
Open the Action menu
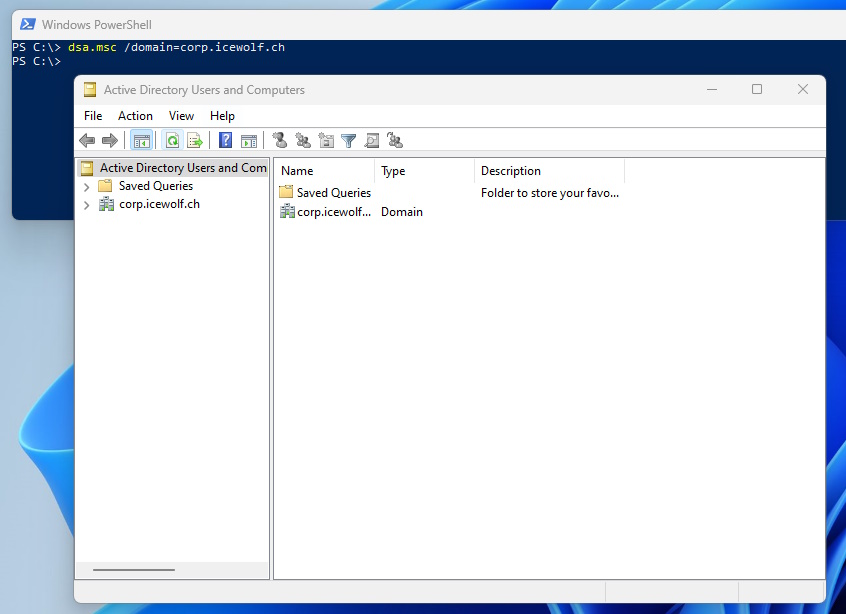tap(135, 116)
